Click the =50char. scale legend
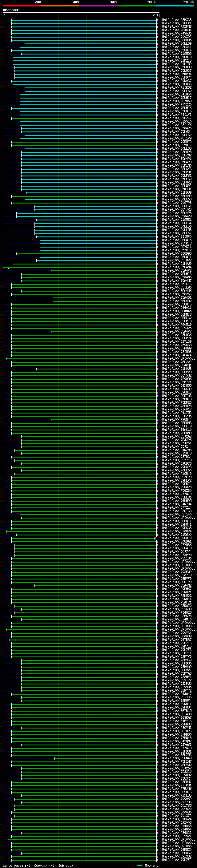The height and width of the screenshot is (868, 197). (x=147, y=865)
